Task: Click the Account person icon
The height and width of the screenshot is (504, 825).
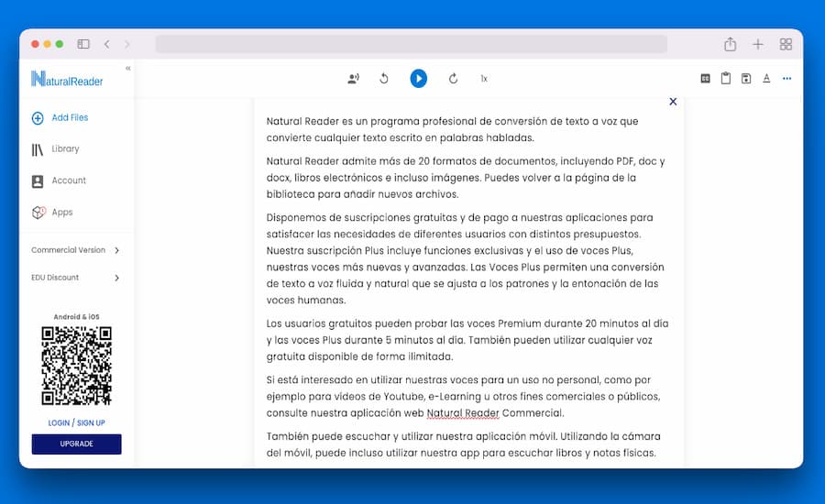Action: pos(38,181)
